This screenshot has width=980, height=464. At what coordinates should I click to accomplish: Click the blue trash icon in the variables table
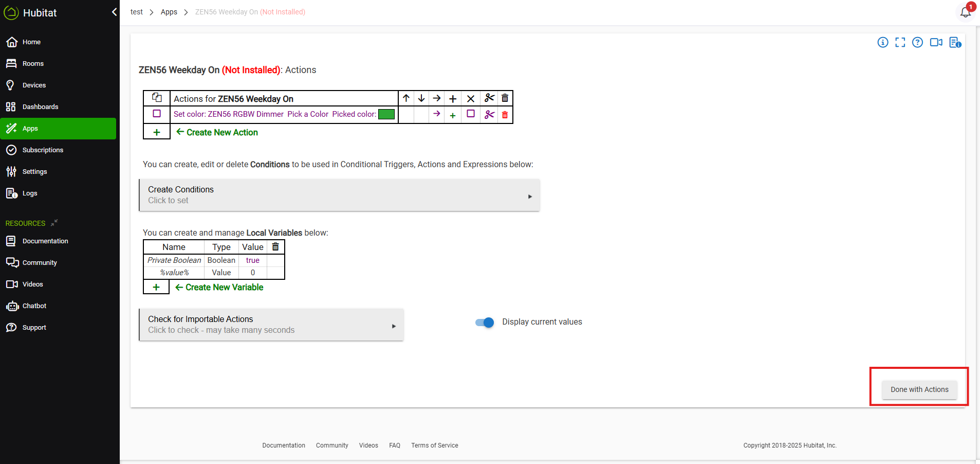point(275,247)
